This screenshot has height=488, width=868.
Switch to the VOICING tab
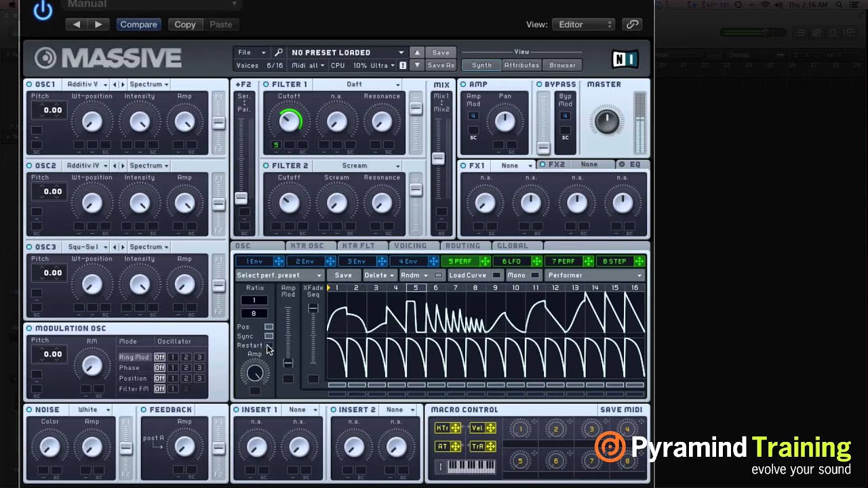(410, 246)
